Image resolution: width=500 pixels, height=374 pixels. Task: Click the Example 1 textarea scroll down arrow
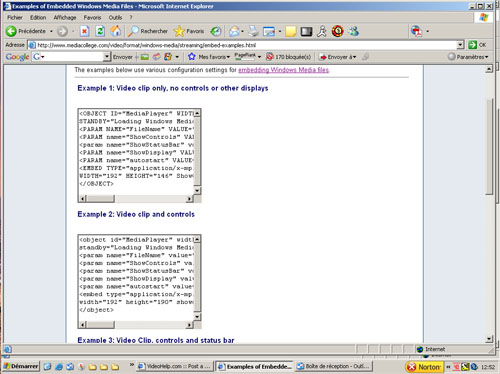tap(197, 191)
